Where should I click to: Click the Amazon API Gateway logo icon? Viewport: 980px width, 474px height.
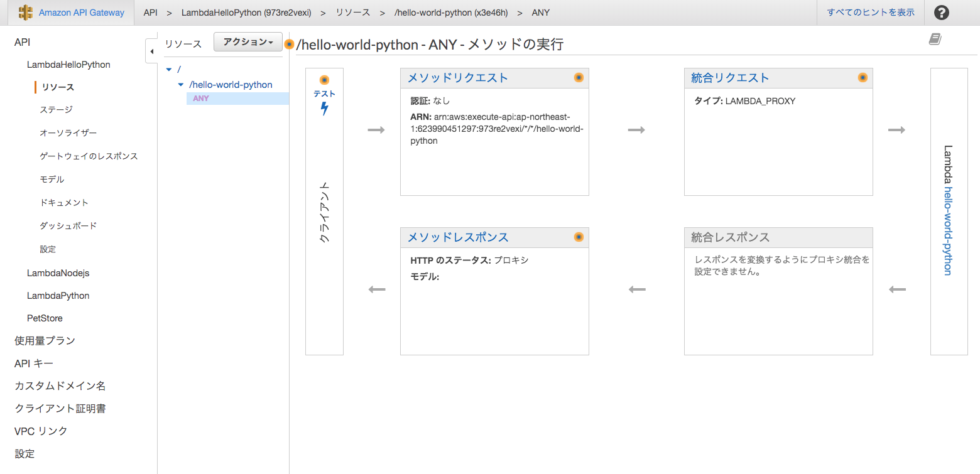[26, 13]
